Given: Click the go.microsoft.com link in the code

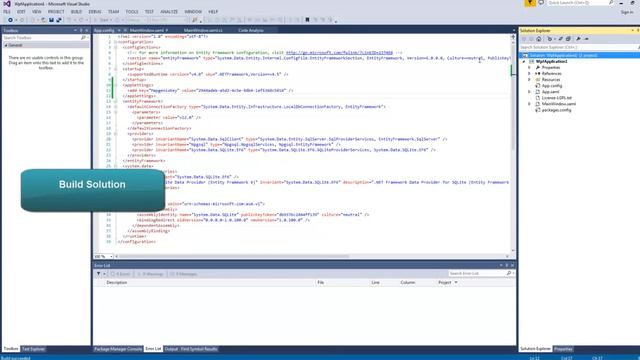Looking at the screenshot, I should pyautogui.click(x=339, y=53).
